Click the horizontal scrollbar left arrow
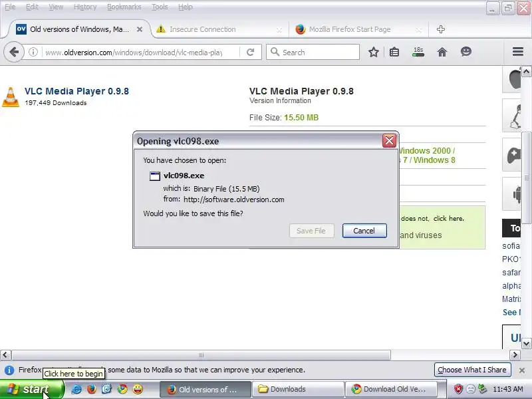The width and height of the screenshot is (532, 399). point(5,355)
